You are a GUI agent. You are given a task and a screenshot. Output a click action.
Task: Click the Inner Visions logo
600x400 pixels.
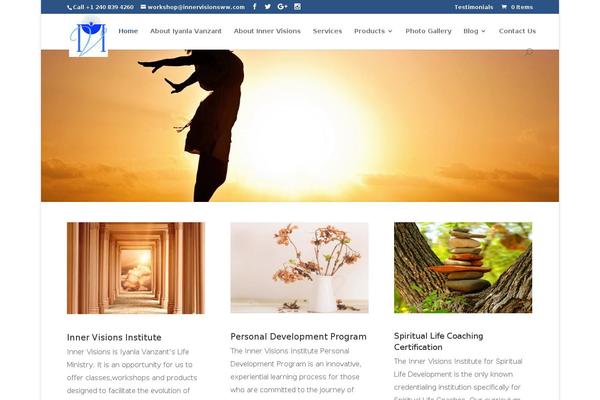(x=88, y=38)
